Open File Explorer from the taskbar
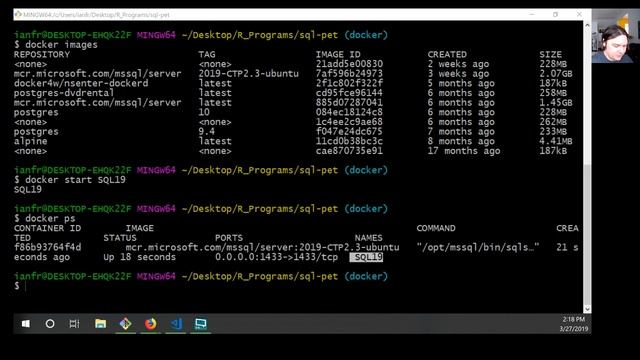The image size is (640, 360). click(x=100, y=324)
